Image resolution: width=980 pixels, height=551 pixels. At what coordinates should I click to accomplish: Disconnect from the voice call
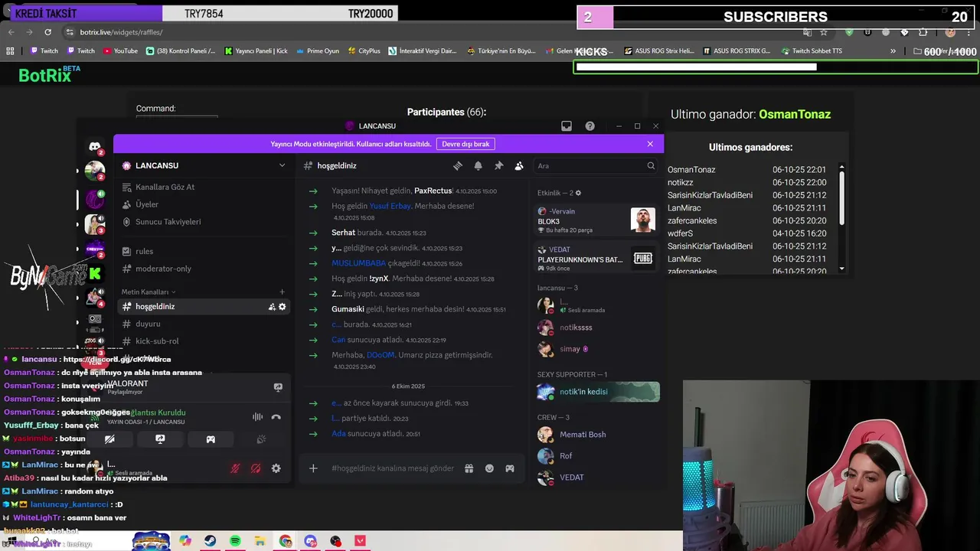[x=276, y=417]
